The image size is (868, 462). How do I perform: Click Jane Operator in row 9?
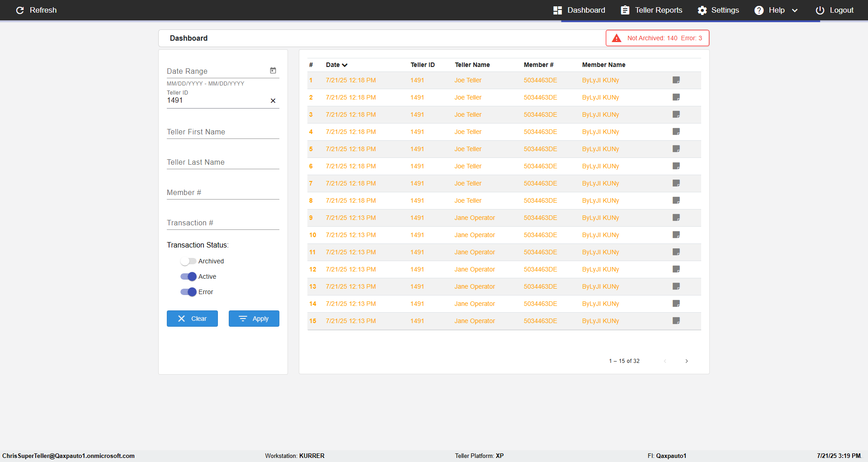click(475, 218)
